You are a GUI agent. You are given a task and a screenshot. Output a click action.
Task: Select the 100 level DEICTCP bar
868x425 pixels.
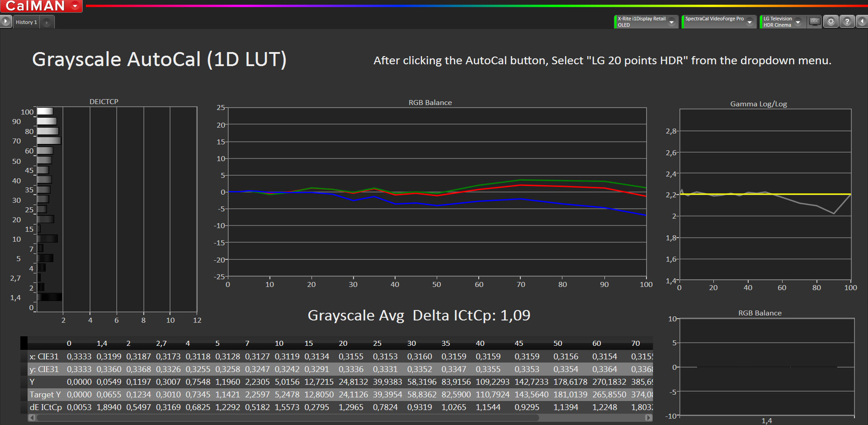45,111
